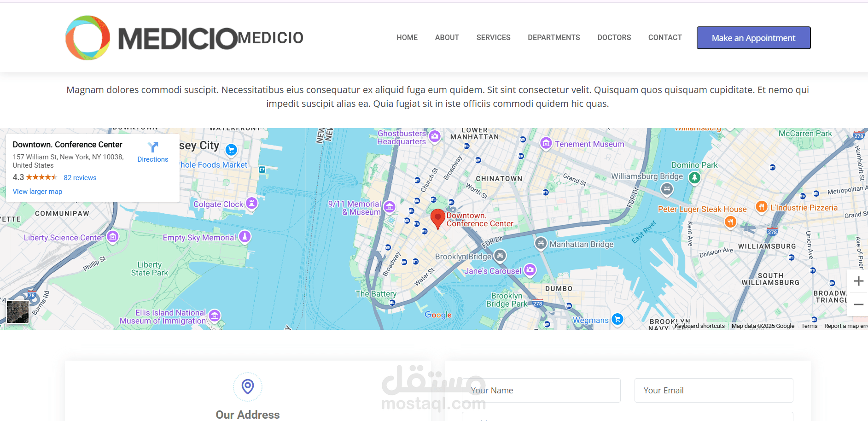This screenshot has height=421, width=868.
Task: Select the Ellis Island Museum marker
Action: (215, 316)
